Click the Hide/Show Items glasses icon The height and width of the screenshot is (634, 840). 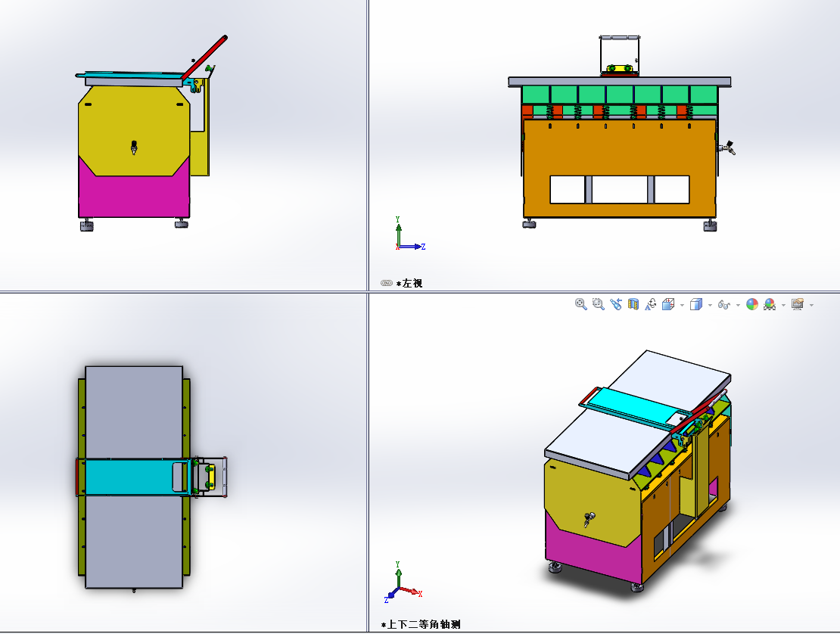723,305
